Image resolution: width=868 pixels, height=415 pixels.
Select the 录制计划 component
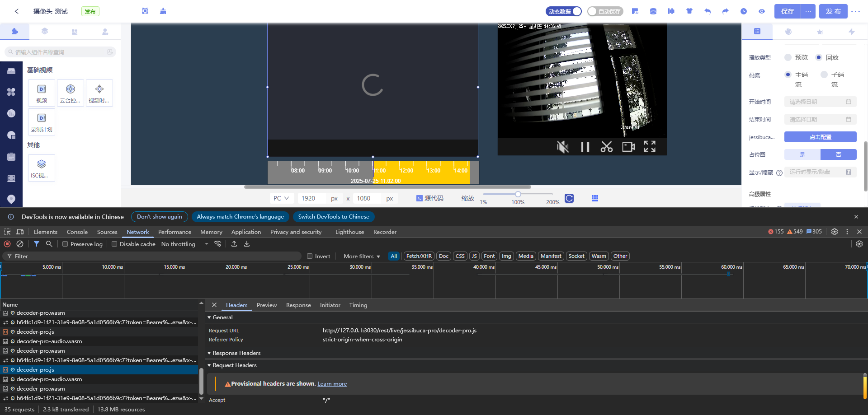pos(42,122)
